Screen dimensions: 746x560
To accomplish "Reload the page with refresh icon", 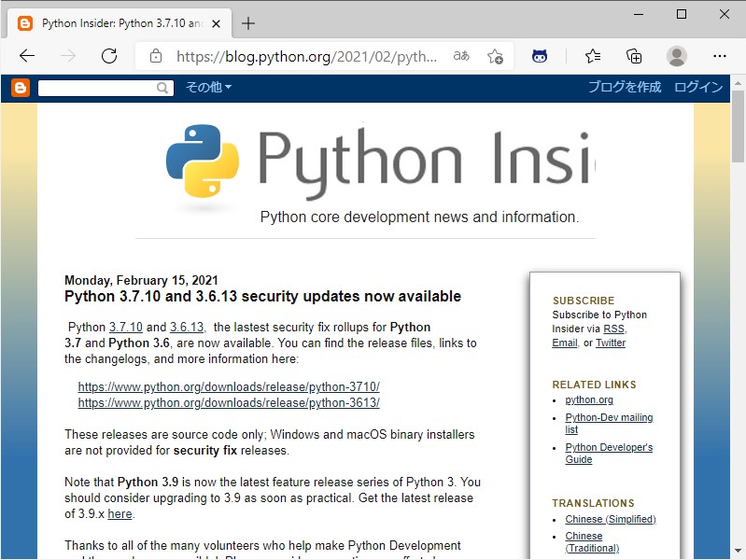I will tap(109, 56).
